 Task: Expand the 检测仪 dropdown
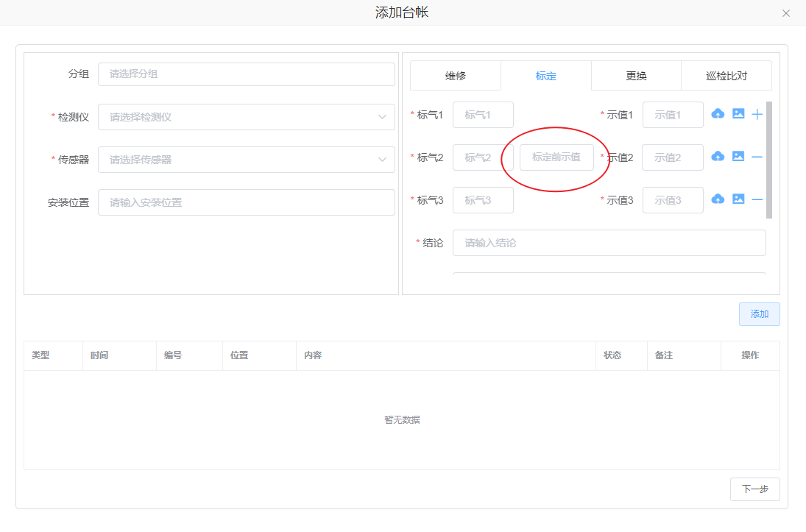(x=246, y=117)
